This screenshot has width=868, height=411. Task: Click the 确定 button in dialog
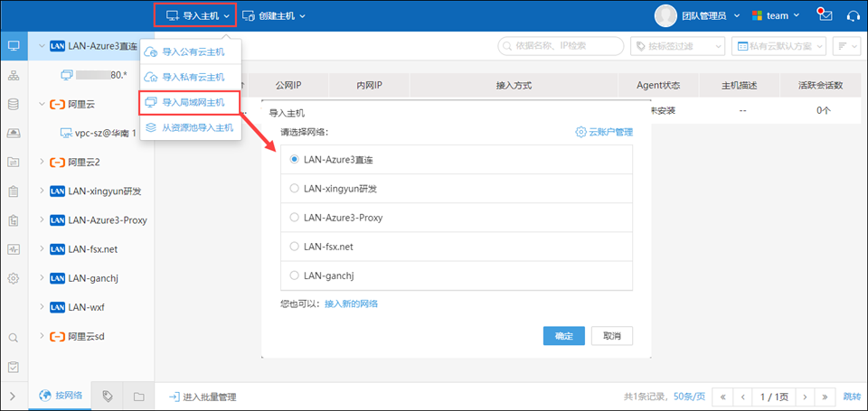coord(564,335)
